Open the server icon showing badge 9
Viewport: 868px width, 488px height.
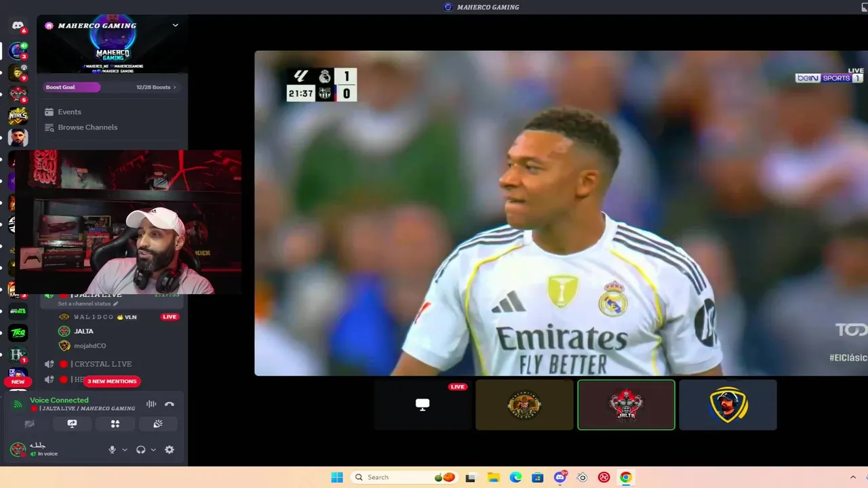tap(18, 73)
